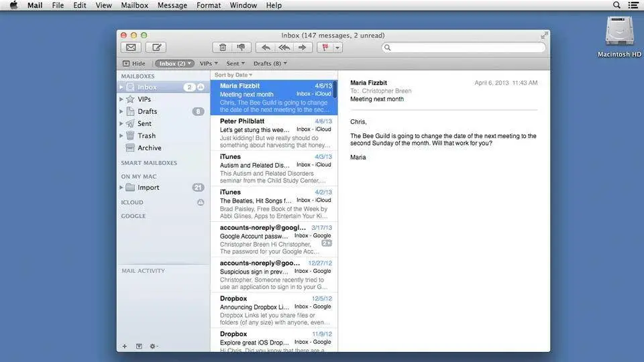The height and width of the screenshot is (362, 644).
Task: Click the Get Mail envelope icon
Action: 131,48
